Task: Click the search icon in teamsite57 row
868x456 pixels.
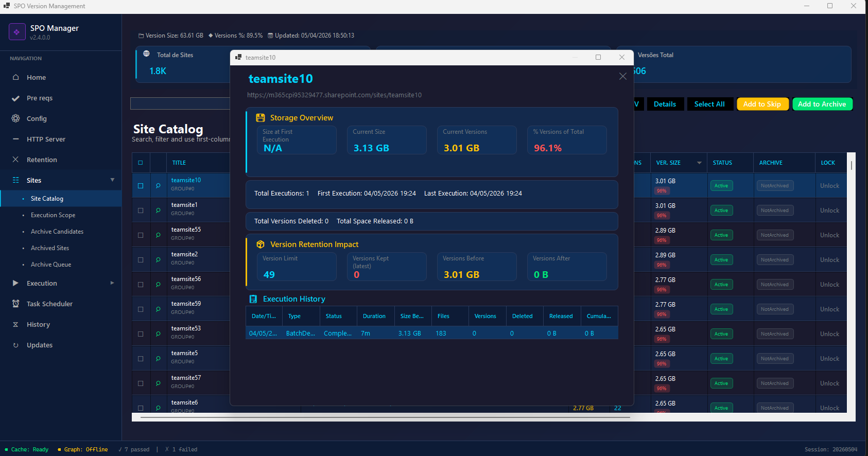Action: point(158,383)
